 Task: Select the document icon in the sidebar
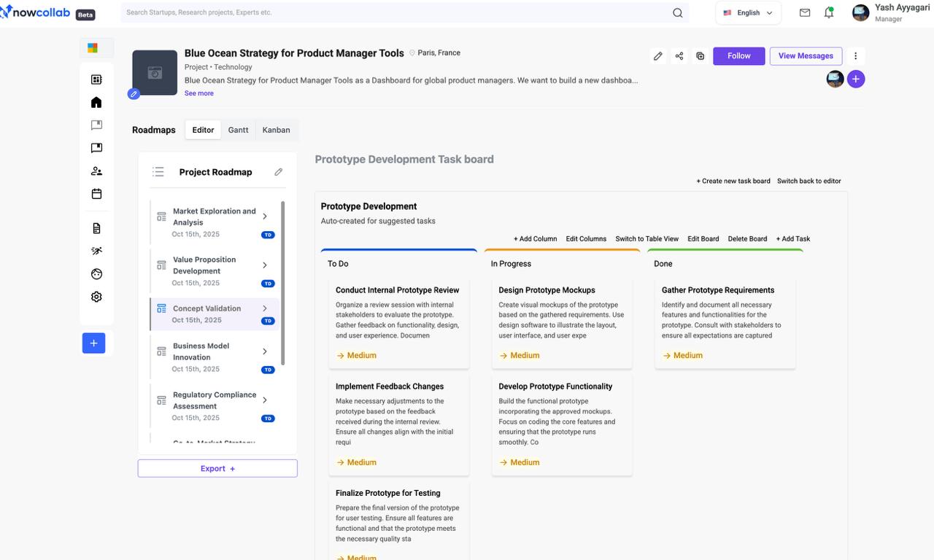(x=96, y=227)
